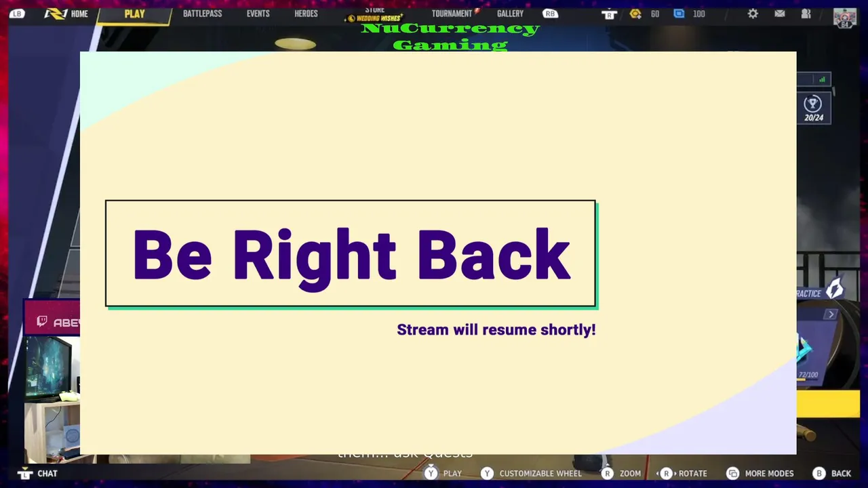Open the Home tab in top navigation
Viewport: 868px width, 488px height.
click(66, 14)
